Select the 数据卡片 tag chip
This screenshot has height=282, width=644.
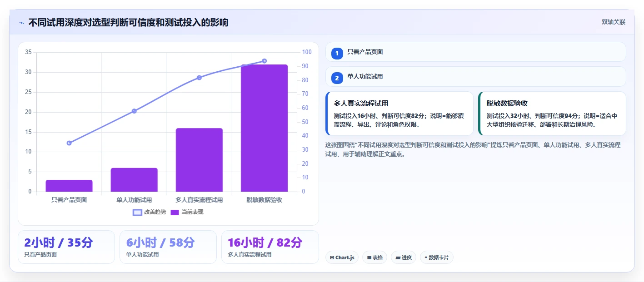click(x=436, y=257)
